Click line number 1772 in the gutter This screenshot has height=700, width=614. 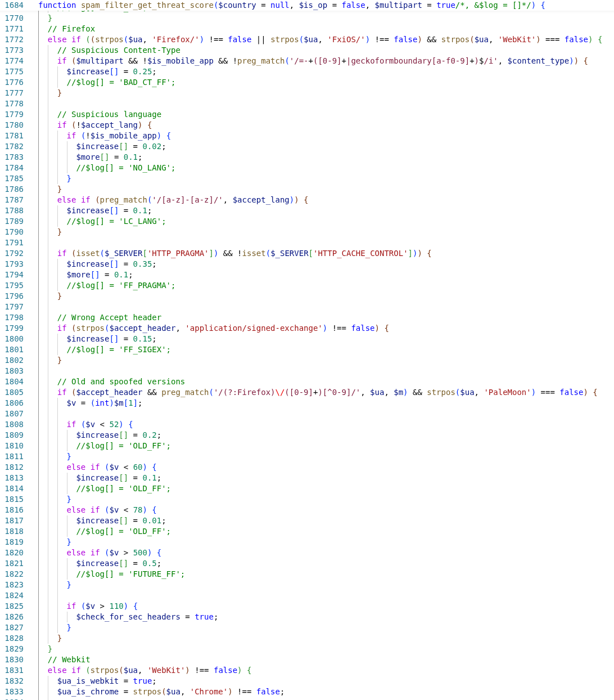point(14,39)
